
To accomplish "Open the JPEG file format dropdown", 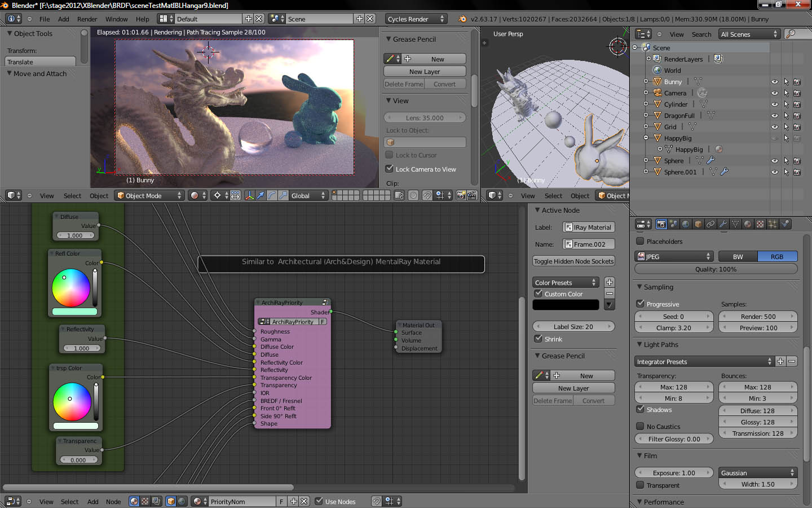I will pyautogui.click(x=674, y=256).
